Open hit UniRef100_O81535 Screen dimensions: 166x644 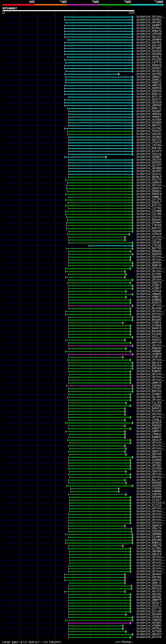click(x=149, y=51)
